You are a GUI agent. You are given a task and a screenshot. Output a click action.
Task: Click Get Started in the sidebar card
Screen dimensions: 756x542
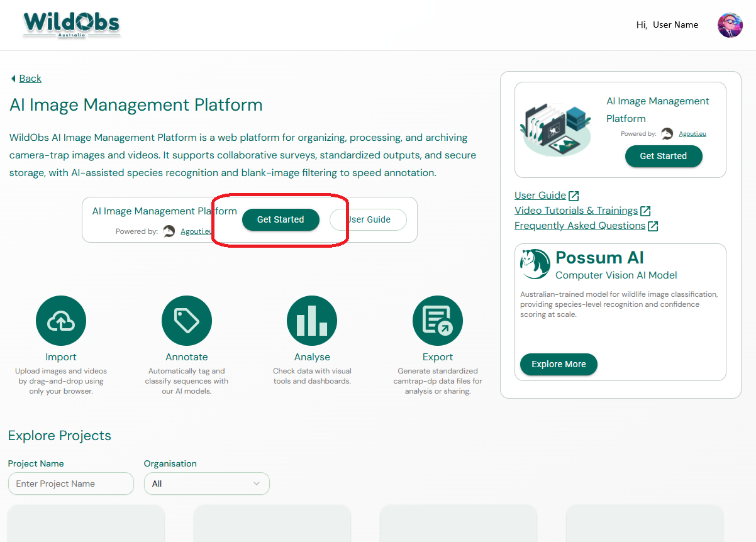664,156
